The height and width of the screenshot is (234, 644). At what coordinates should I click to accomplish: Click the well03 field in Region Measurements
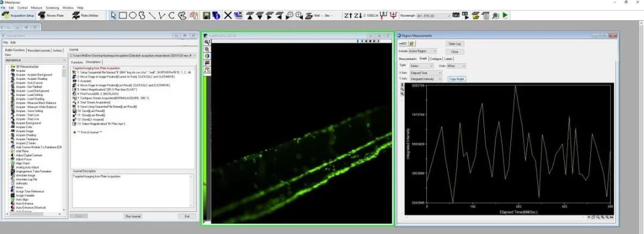click(x=403, y=43)
